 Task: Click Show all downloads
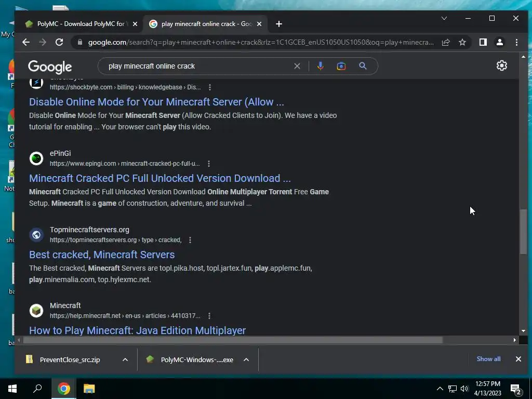[488, 359]
